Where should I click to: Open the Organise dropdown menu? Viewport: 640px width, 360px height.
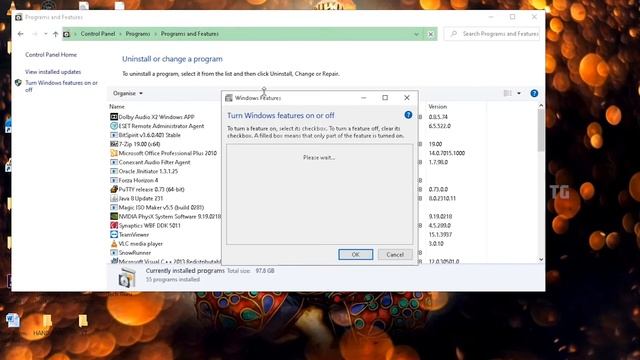pos(128,93)
